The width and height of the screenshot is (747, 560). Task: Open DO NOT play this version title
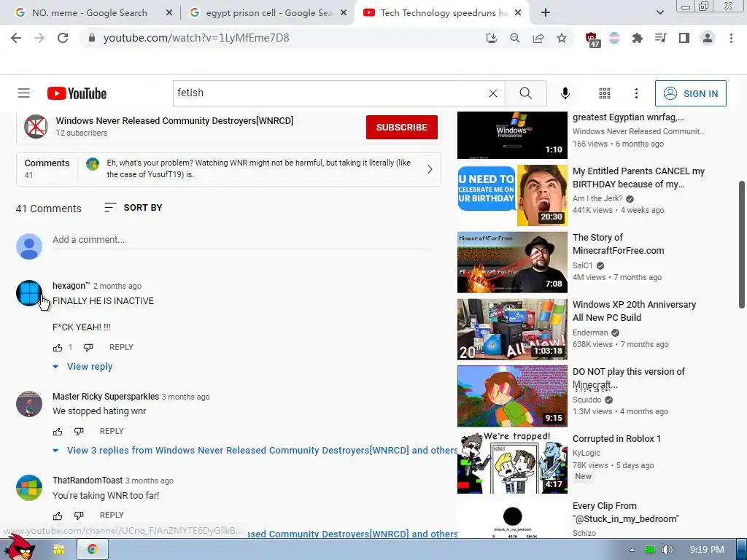(x=628, y=378)
